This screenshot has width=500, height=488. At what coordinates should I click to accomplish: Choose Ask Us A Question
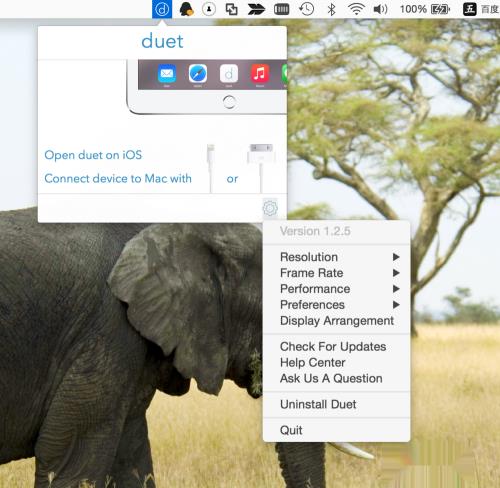coord(337,379)
